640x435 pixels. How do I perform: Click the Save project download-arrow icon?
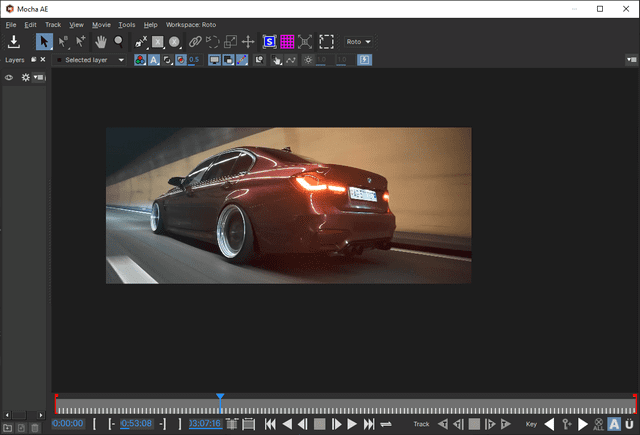(14, 42)
